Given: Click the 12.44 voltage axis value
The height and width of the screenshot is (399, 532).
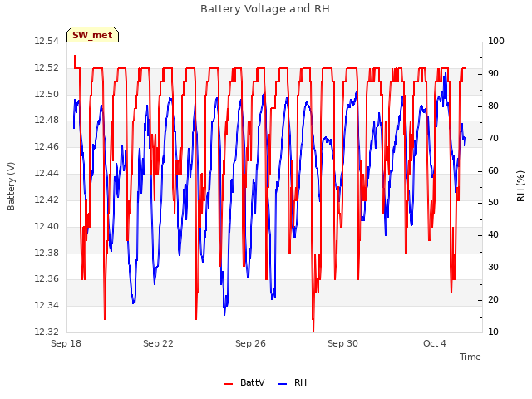Looking at the screenshot, I should pyautogui.click(x=47, y=174).
